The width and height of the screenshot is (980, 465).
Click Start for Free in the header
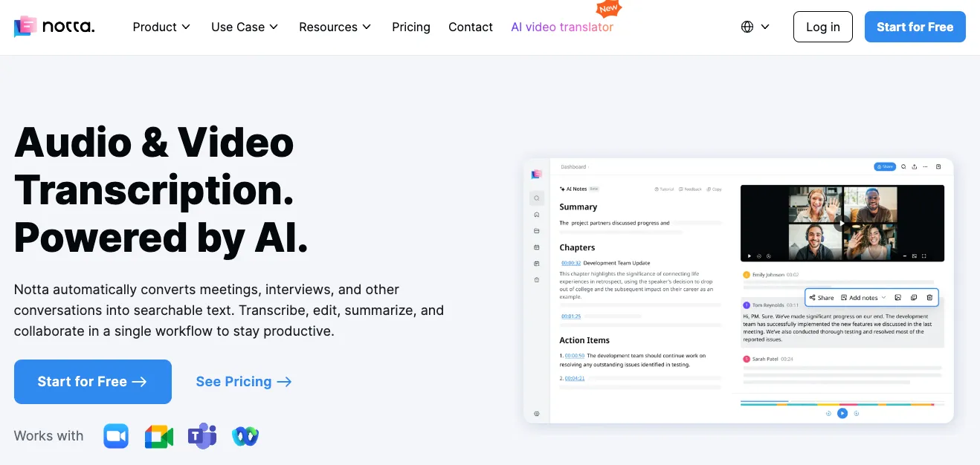pyautogui.click(x=915, y=27)
